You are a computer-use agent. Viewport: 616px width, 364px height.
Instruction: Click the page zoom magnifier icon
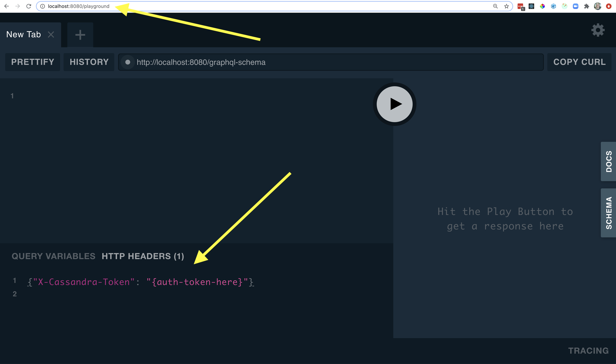click(x=495, y=6)
